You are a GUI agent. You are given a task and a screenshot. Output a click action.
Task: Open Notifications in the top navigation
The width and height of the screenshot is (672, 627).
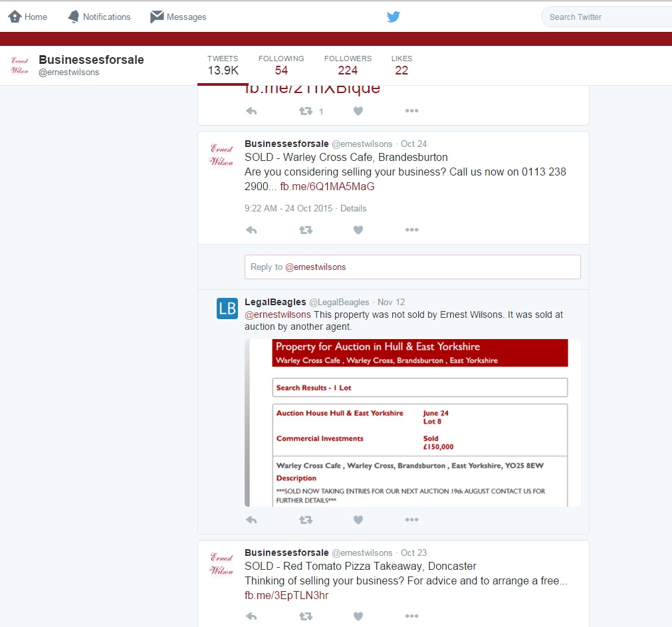[100, 17]
